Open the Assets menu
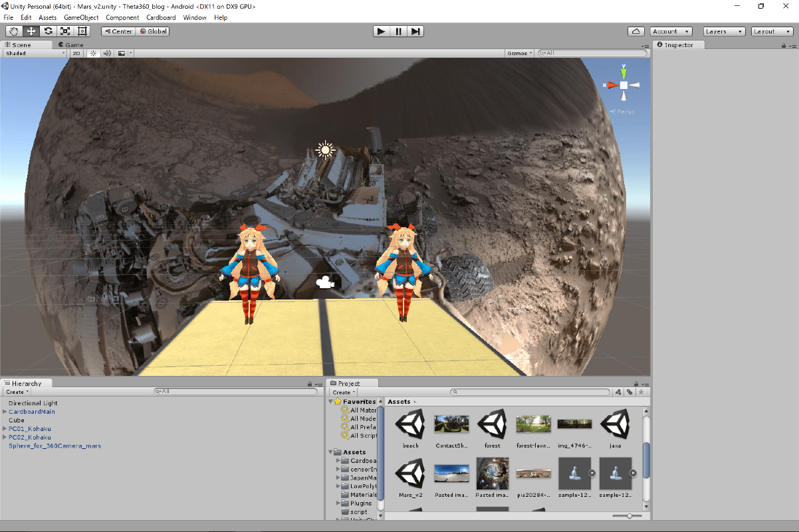The height and width of the screenshot is (532, 799). coord(48,17)
